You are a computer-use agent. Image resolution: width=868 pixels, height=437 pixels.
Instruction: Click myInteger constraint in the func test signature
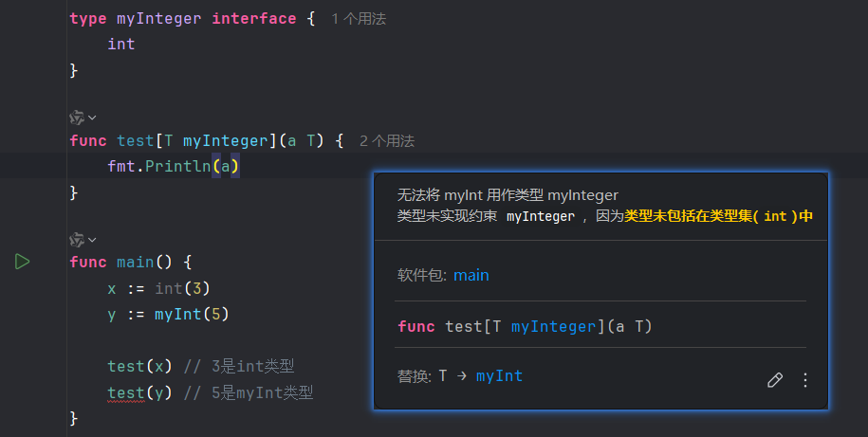pos(226,141)
